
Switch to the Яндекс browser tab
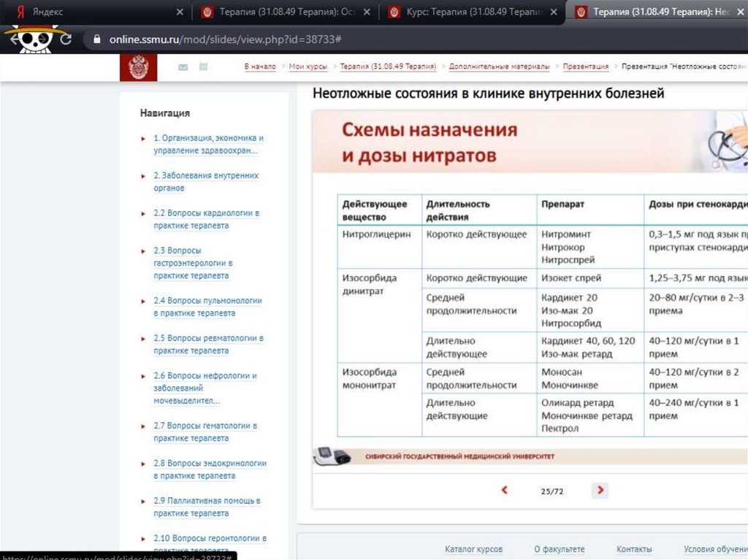coord(88,12)
